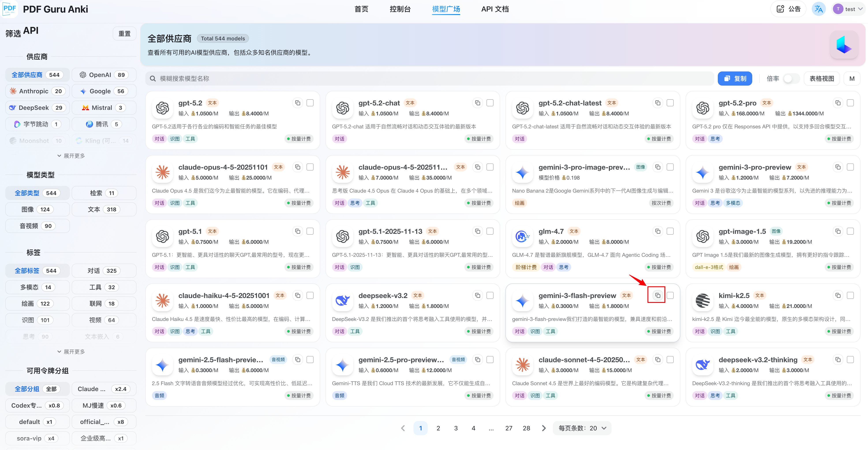Filter by Anthropic supplier
Image resolution: width=868 pixels, height=450 pixels.
click(37, 91)
